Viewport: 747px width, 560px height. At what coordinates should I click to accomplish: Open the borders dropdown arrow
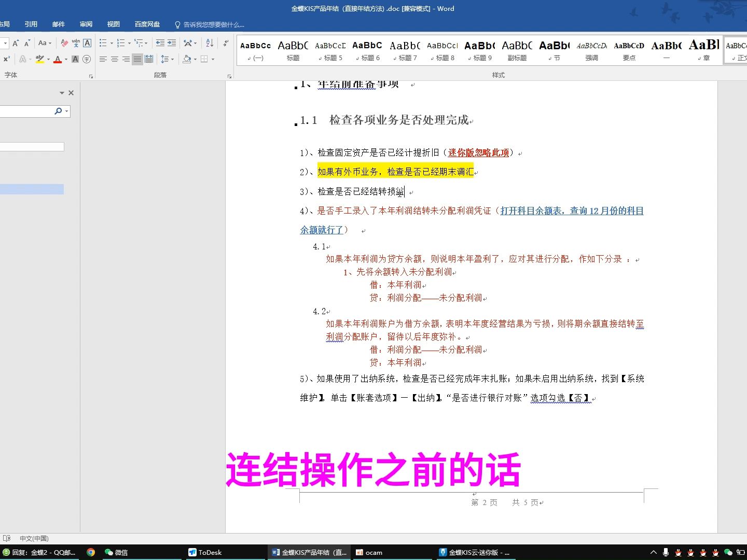pos(213,59)
